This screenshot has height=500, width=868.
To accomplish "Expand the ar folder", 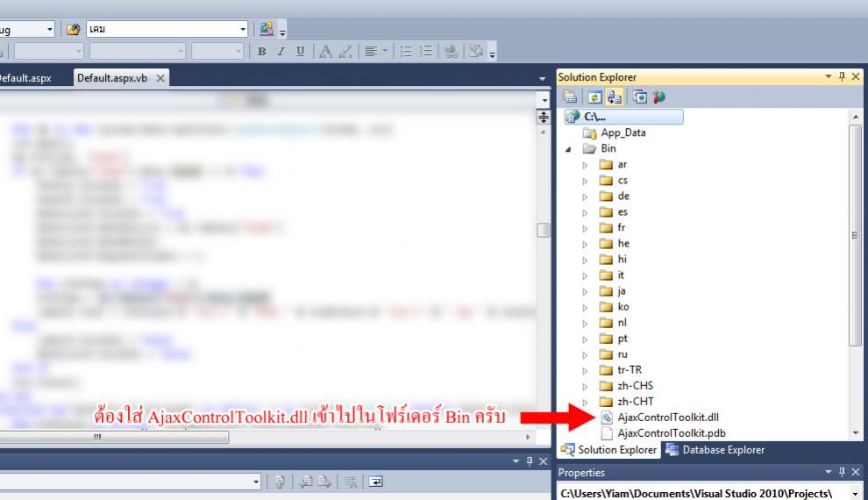I will (x=585, y=165).
